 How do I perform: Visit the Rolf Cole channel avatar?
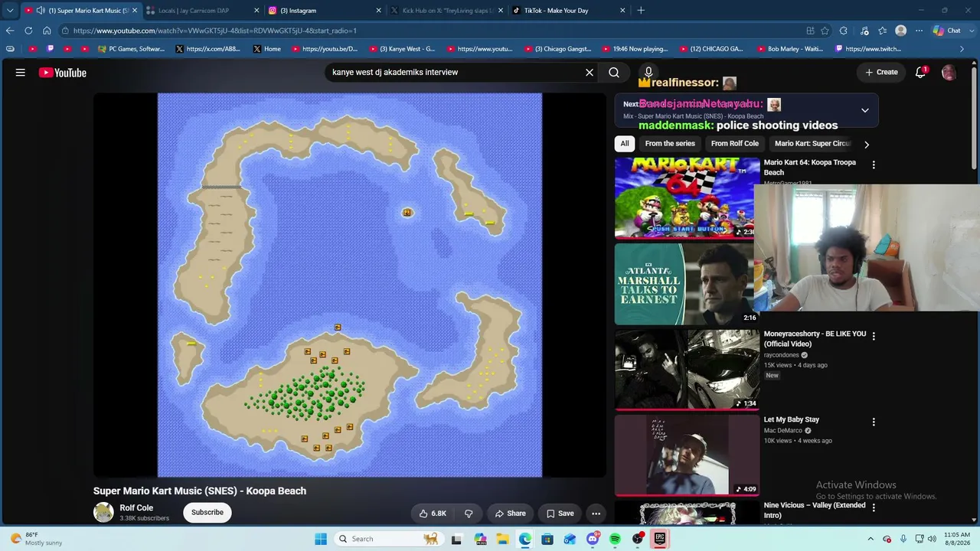[103, 513]
